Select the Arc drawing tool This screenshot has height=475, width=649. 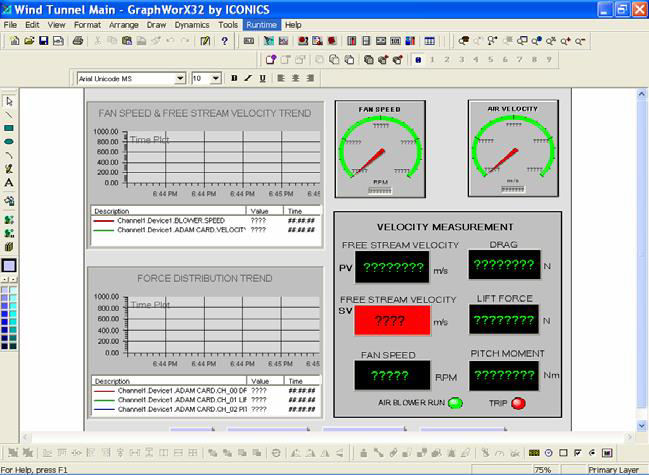(9, 155)
